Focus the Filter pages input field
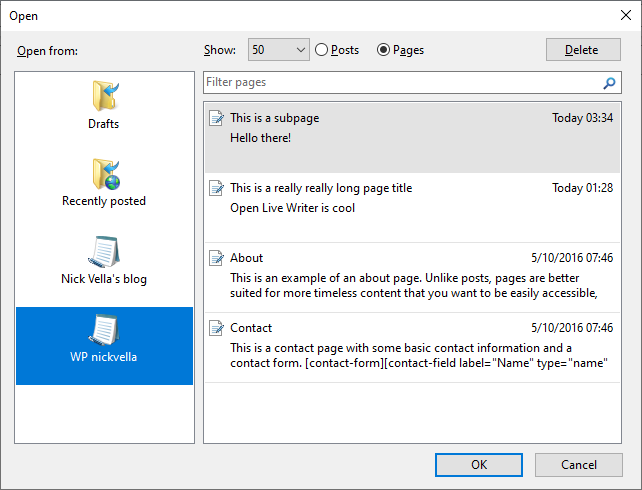 click(x=412, y=82)
